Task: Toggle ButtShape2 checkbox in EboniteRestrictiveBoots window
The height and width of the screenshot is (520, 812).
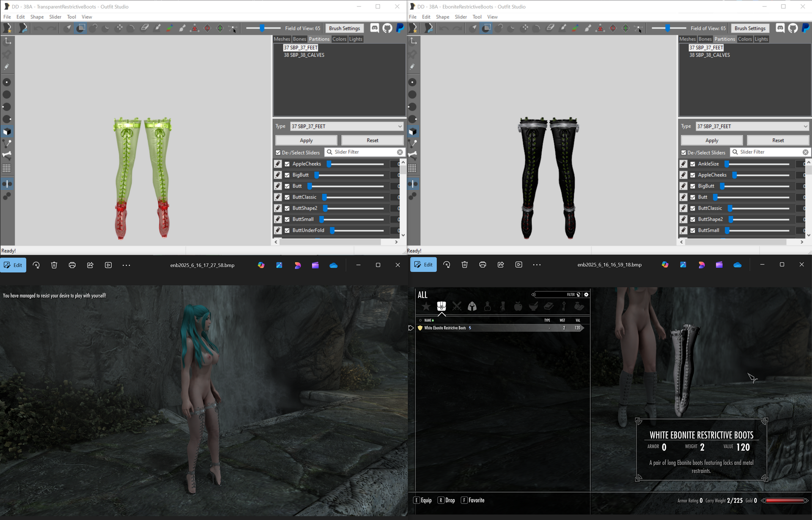Action: (693, 220)
